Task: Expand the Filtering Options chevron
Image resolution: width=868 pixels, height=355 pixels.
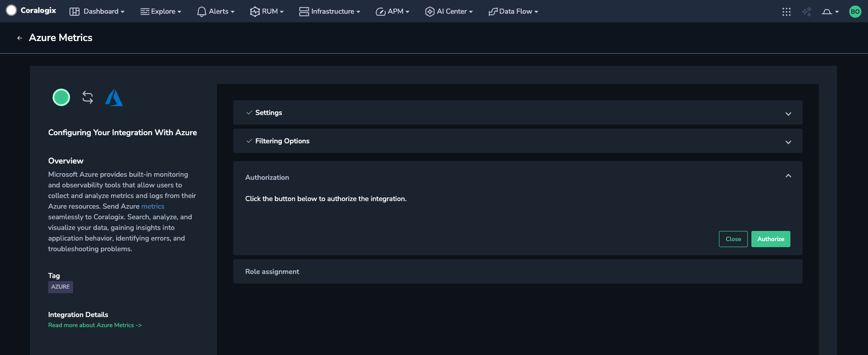Action: [x=788, y=142]
